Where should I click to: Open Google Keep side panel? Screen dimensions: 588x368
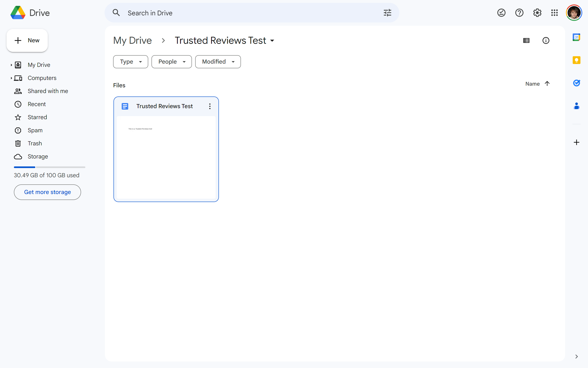coord(576,60)
